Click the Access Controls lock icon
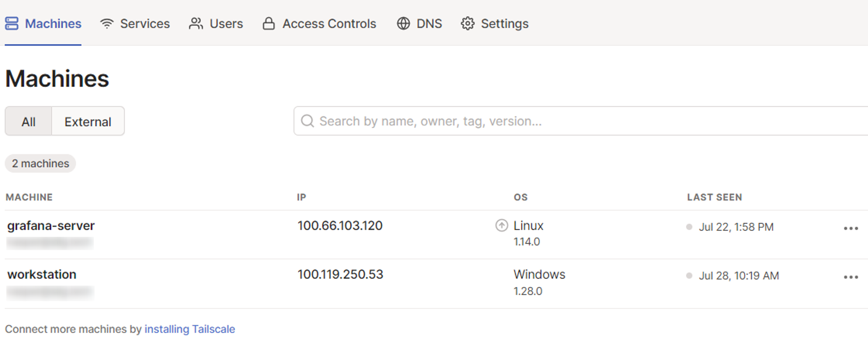This screenshot has height=342, width=868. tap(269, 23)
